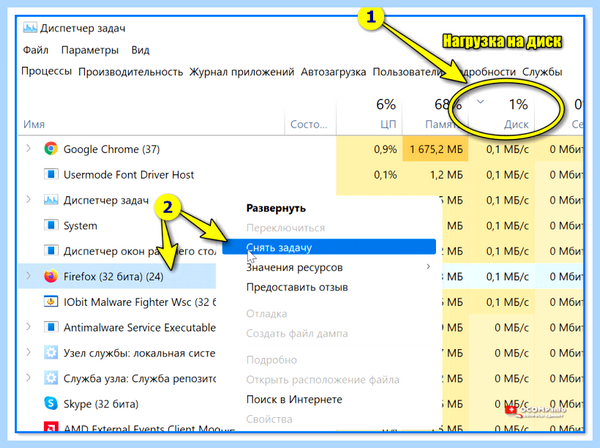Click the 1,2 МБ memory cell
This screenshot has height=448, width=600.
(x=446, y=174)
